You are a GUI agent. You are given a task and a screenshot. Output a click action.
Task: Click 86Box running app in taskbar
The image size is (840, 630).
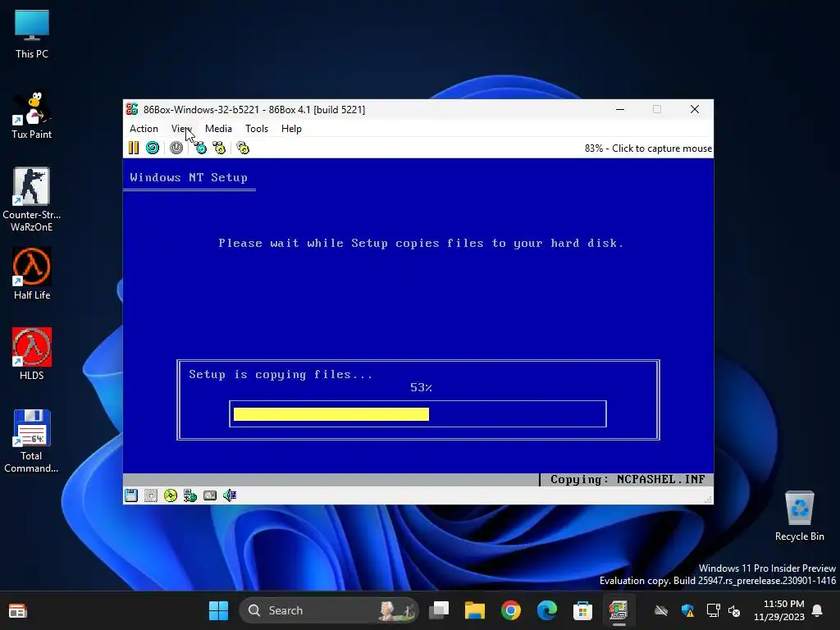tap(619, 610)
